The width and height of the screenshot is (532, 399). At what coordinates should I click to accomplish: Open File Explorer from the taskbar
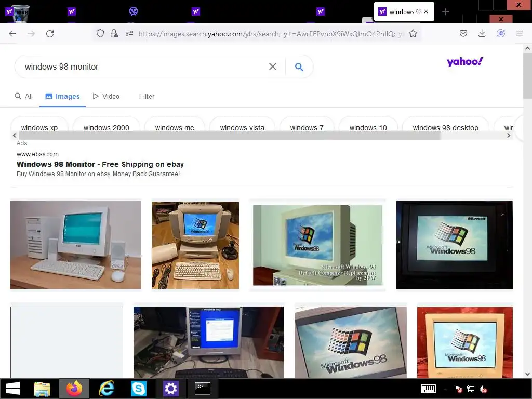tap(42, 389)
